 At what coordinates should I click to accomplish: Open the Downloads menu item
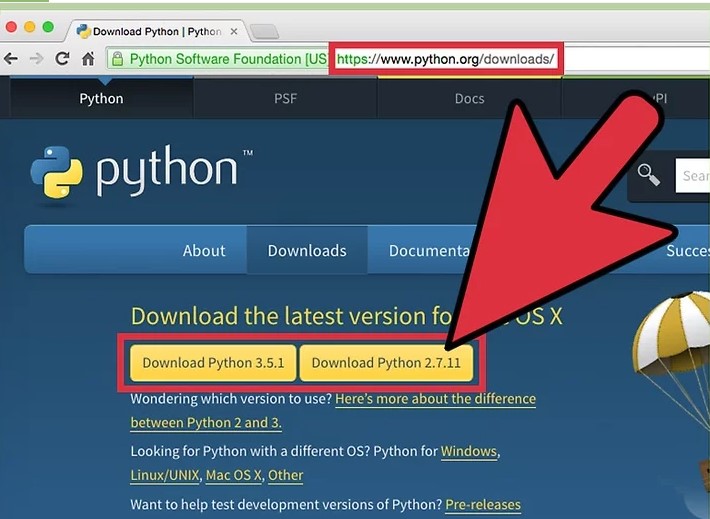307,250
